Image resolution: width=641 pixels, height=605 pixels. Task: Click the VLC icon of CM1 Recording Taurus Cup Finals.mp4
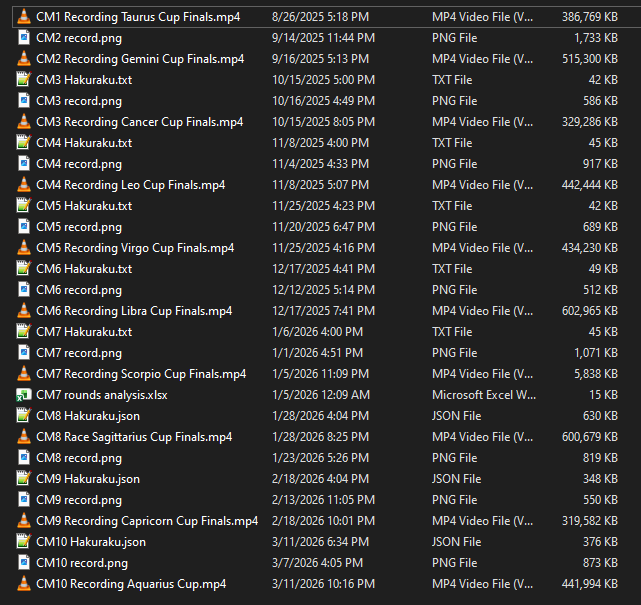tap(24, 17)
